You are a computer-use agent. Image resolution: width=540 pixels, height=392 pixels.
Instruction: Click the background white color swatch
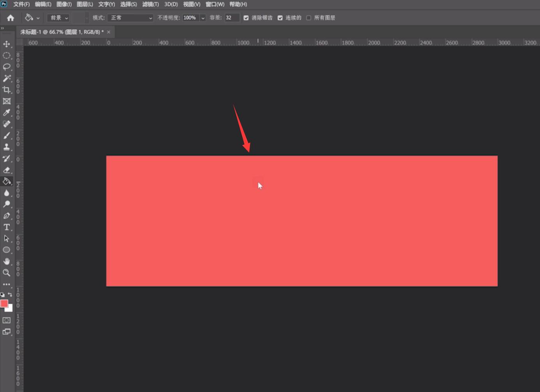pyautogui.click(x=10, y=309)
